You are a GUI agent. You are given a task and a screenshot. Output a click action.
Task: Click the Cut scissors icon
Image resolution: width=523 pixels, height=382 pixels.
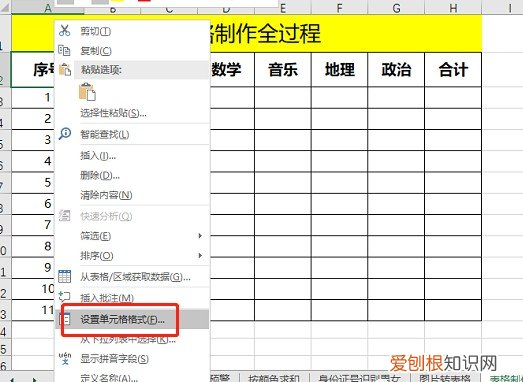[64, 30]
